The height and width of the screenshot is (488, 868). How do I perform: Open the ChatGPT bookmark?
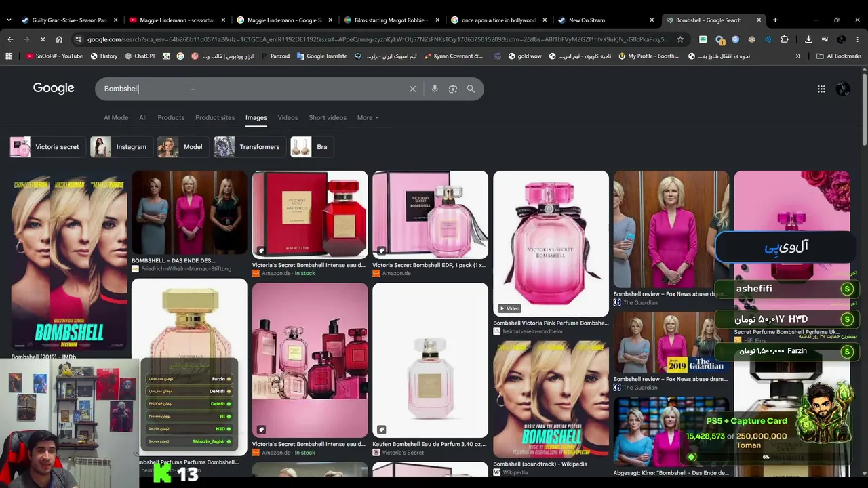coord(140,56)
